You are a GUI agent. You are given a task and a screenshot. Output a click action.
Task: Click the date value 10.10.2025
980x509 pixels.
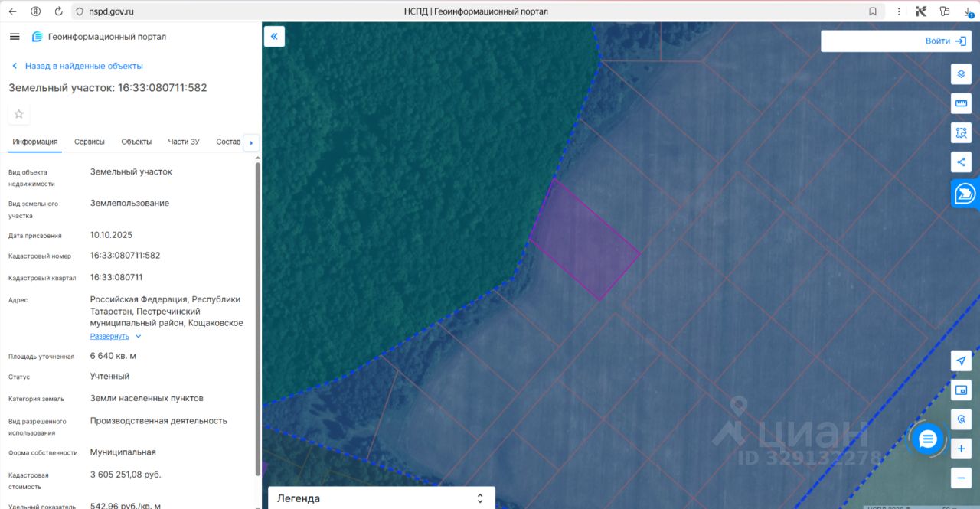[x=111, y=235]
